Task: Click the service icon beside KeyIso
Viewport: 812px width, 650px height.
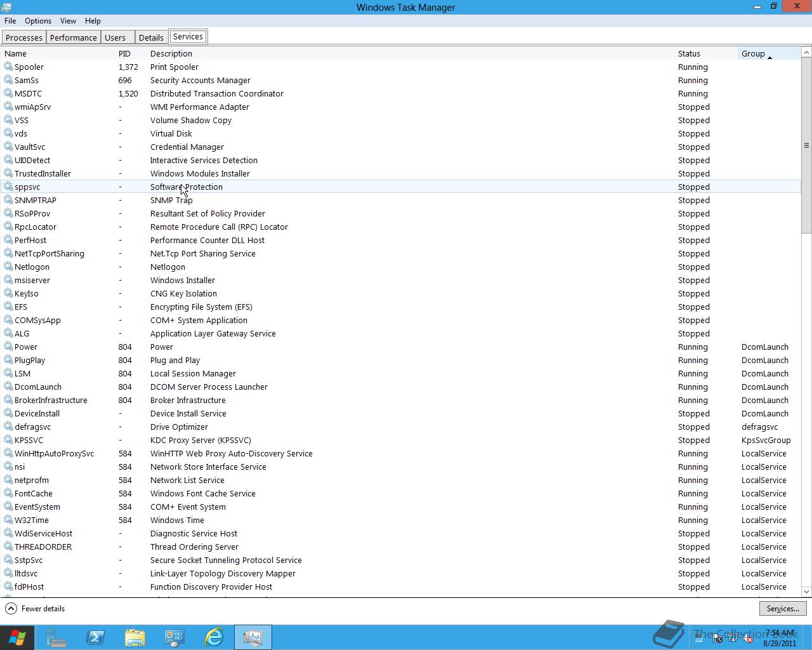Action: tap(8, 293)
